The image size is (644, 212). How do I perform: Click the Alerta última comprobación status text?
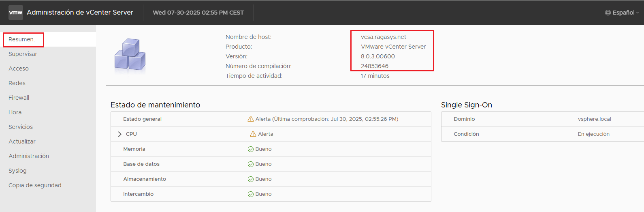click(327, 119)
